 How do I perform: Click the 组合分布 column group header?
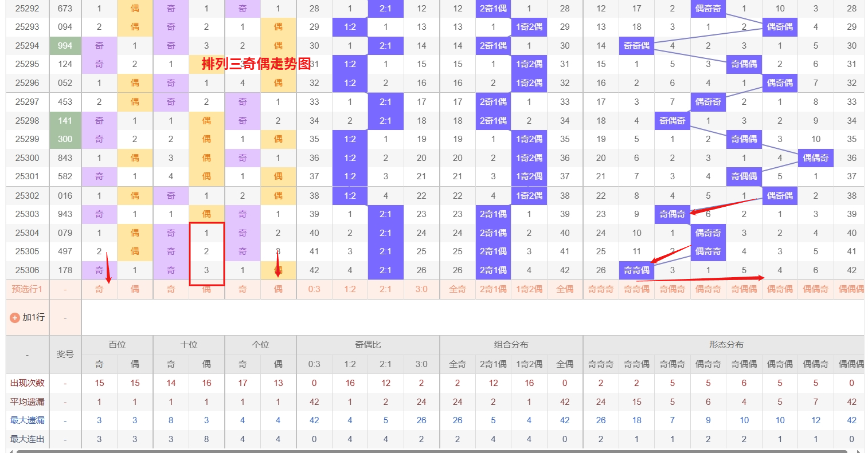(511, 345)
